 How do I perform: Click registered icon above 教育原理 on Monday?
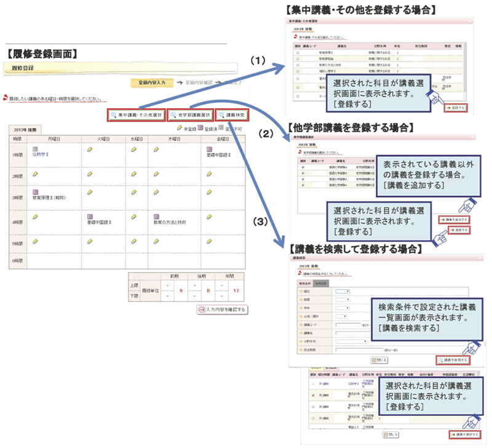point(36,192)
